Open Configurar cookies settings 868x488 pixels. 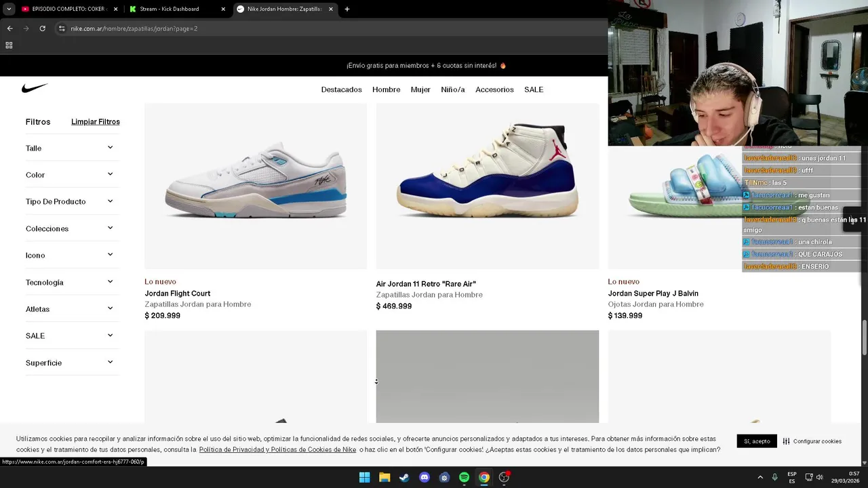(x=812, y=441)
